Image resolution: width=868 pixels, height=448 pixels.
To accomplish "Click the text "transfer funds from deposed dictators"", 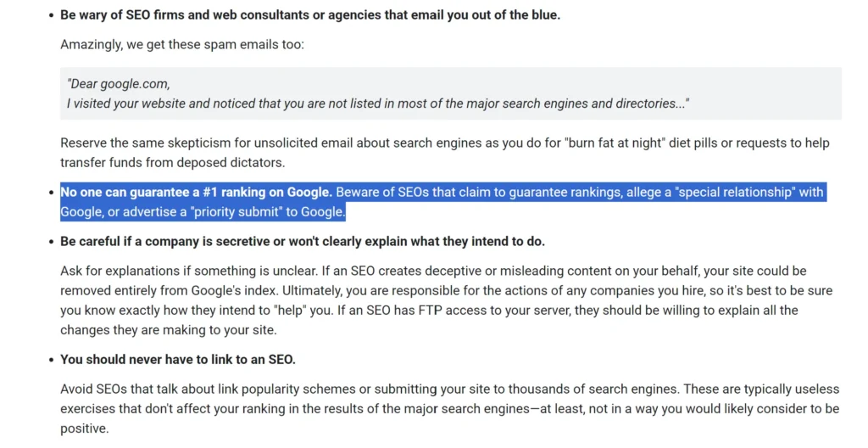I will tap(172, 162).
